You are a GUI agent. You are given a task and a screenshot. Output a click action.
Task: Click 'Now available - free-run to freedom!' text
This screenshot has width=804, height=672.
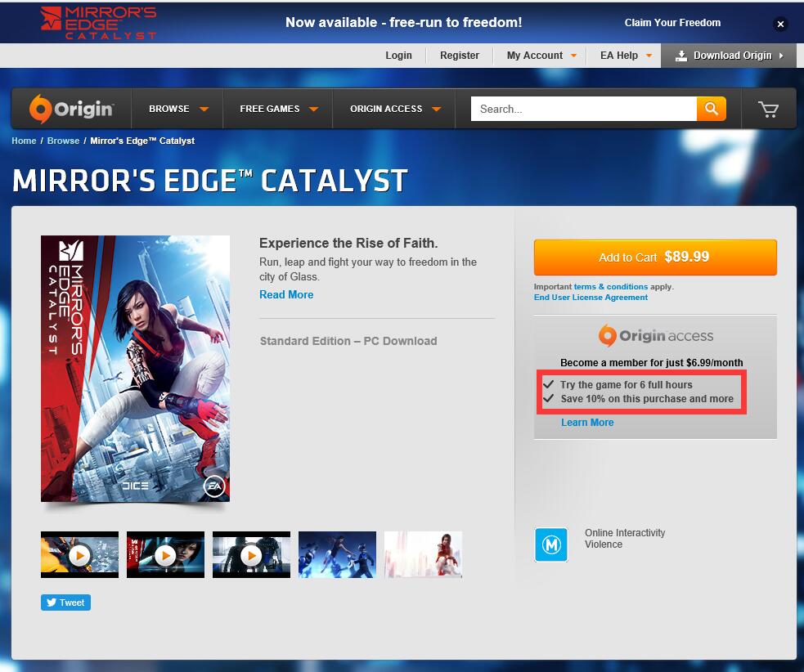[x=403, y=22]
